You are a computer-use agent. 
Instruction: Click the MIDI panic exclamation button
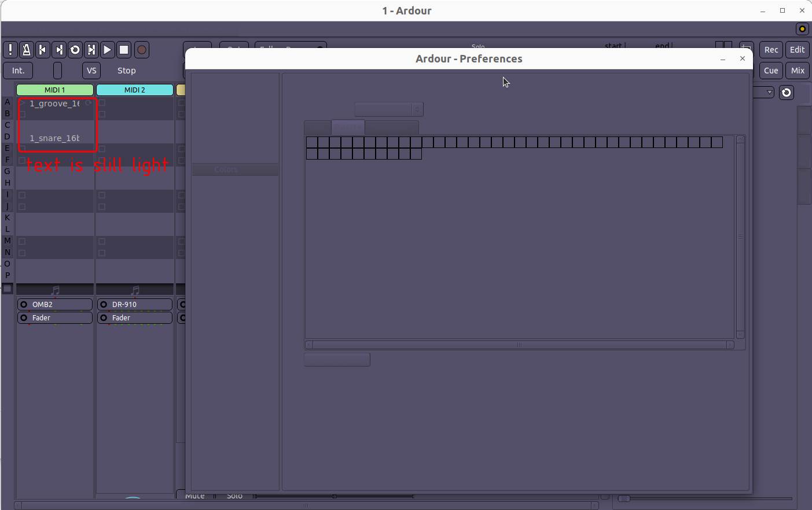pyautogui.click(x=10, y=50)
